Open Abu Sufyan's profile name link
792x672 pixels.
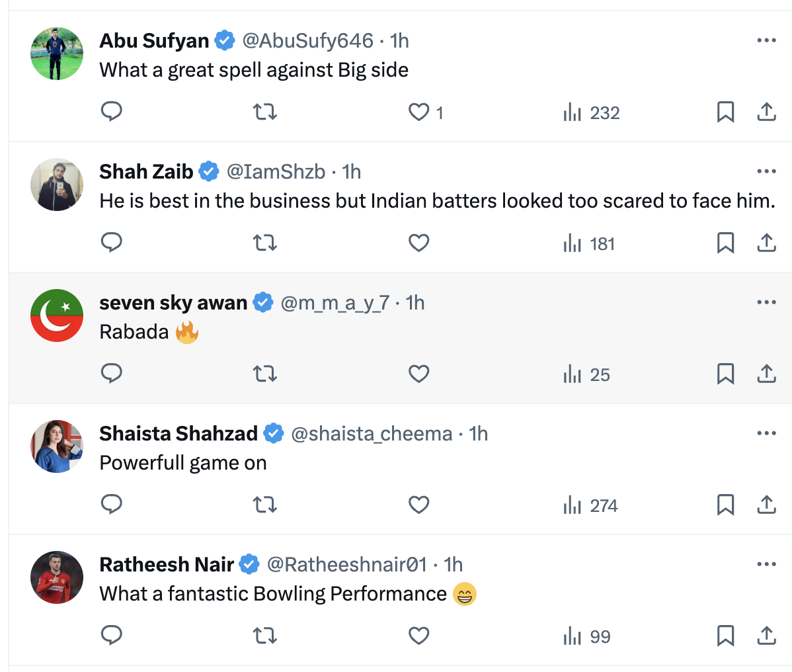[x=154, y=41]
